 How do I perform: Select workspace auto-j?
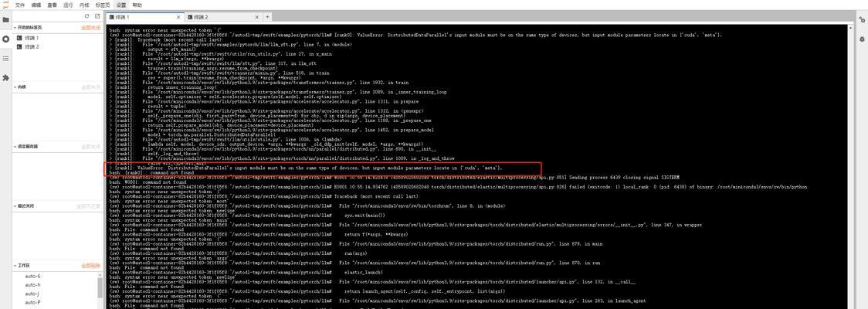tap(32, 294)
